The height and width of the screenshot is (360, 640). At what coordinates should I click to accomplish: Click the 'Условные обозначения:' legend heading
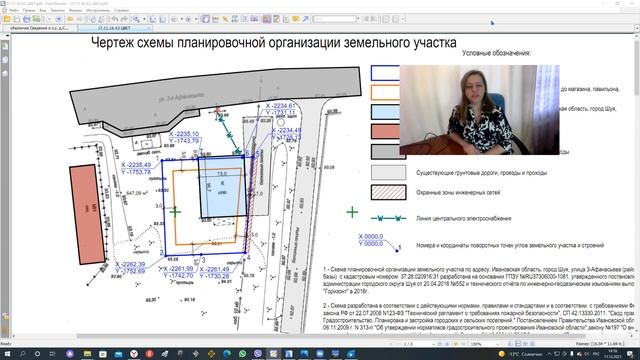pos(496,53)
